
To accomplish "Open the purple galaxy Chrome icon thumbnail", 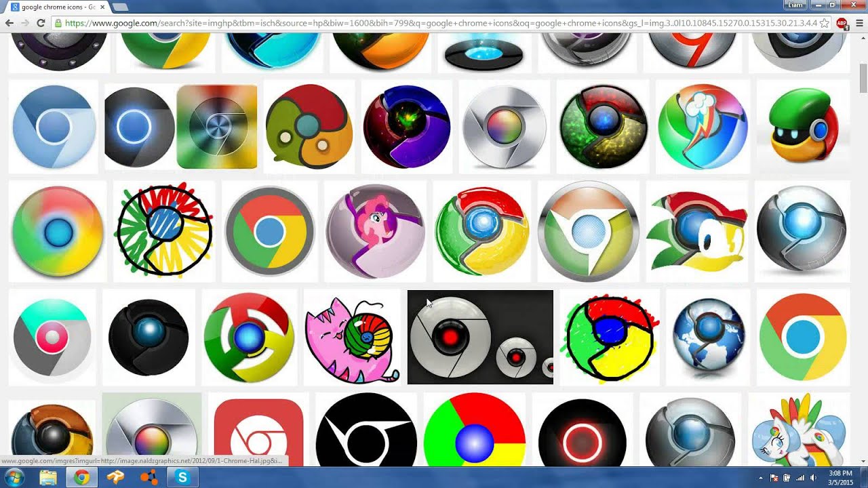I will click(x=407, y=127).
